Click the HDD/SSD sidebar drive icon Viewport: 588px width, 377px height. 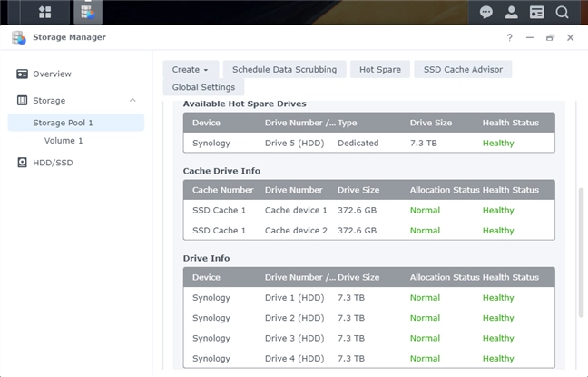click(22, 163)
